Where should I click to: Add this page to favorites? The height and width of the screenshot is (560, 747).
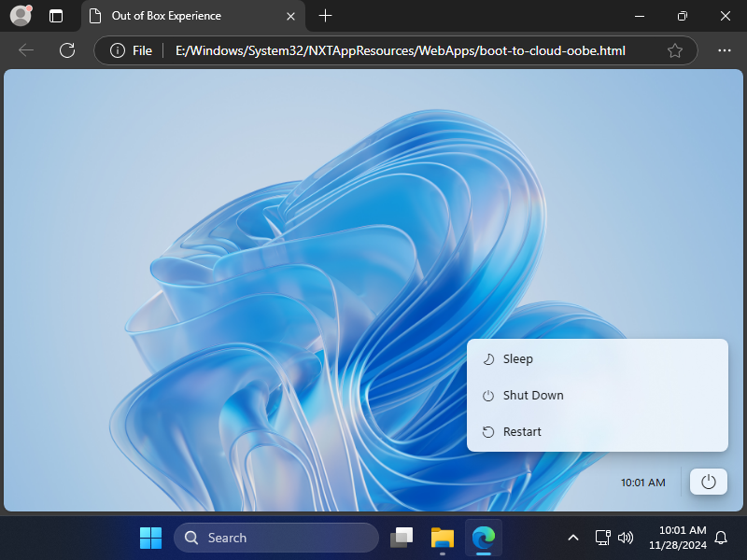click(674, 50)
